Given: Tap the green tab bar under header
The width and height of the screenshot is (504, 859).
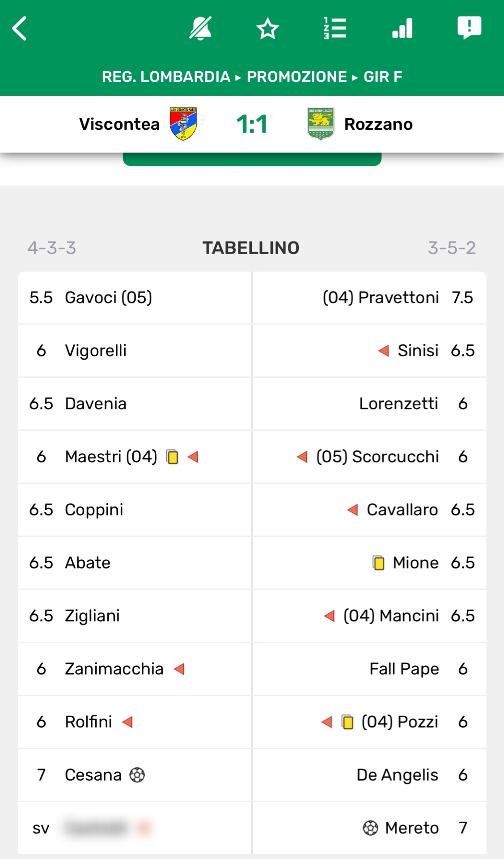Looking at the screenshot, I should point(252,159).
